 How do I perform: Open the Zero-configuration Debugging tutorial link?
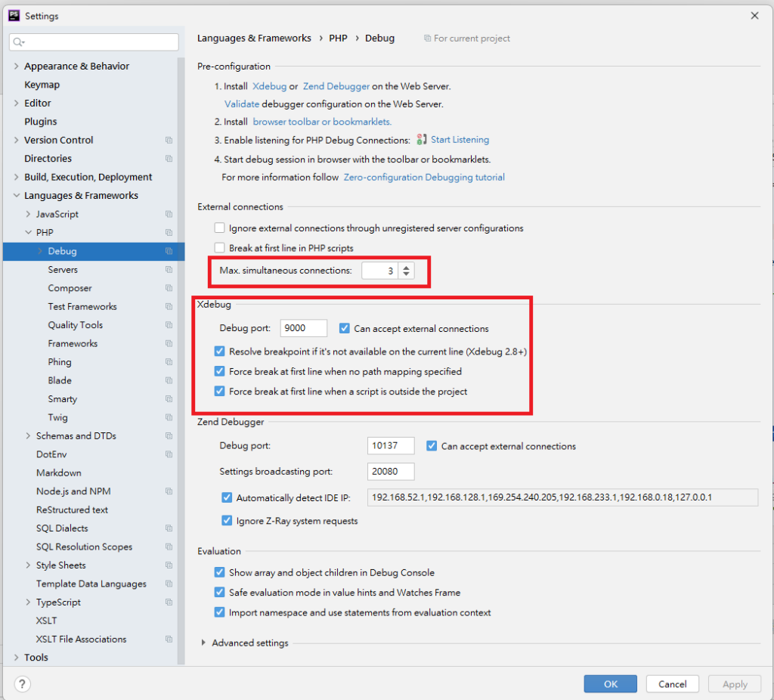click(424, 178)
